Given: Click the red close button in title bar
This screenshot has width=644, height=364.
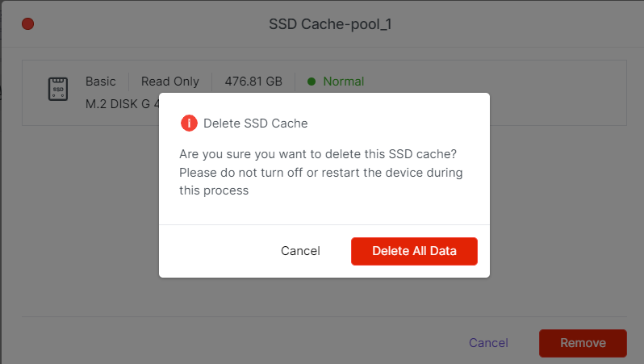Looking at the screenshot, I should click(27, 24).
